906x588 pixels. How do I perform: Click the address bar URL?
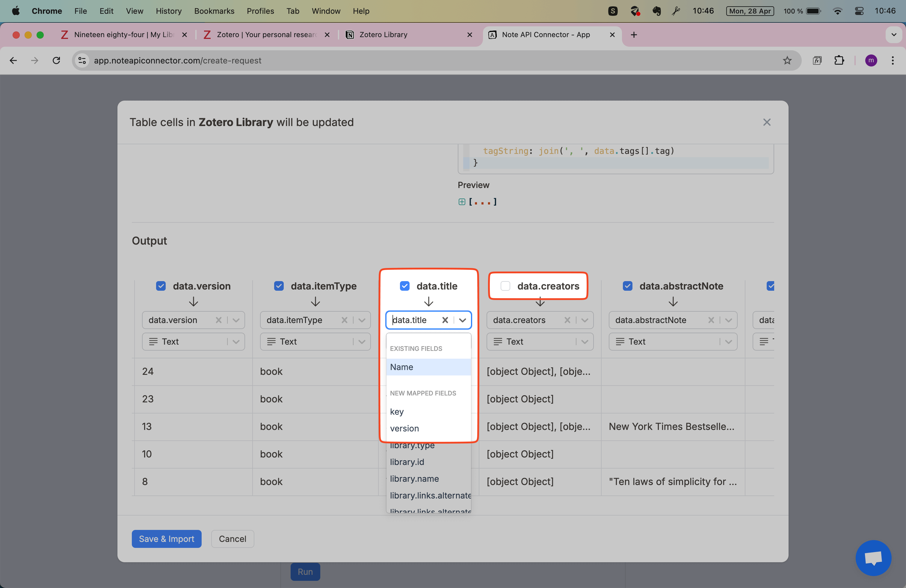point(177,60)
